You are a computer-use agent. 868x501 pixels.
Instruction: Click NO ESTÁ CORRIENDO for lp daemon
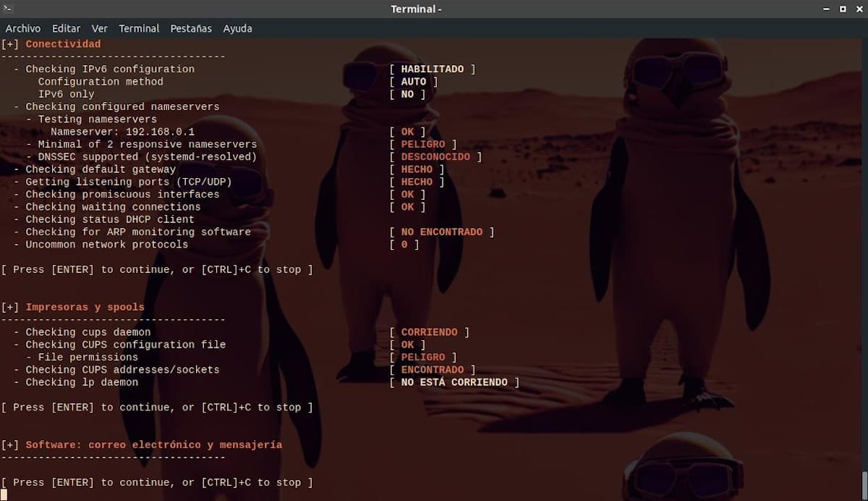[x=454, y=382]
